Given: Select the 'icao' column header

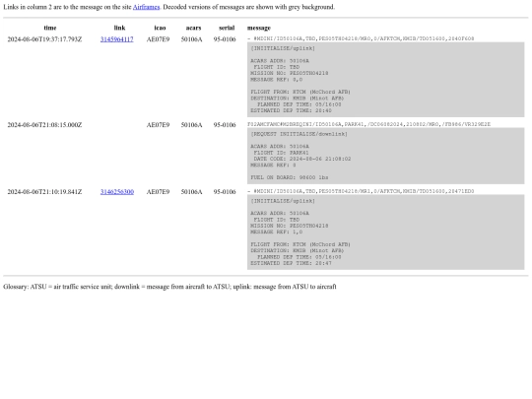Looking at the screenshot, I should click(160, 28).
